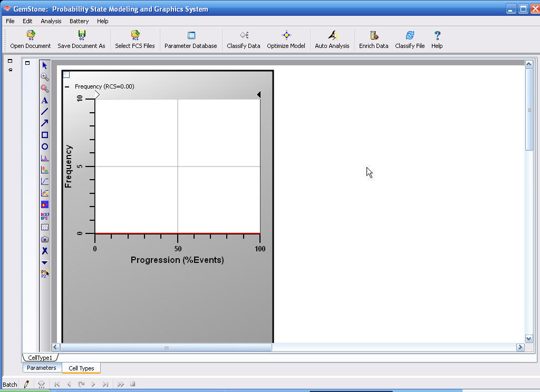Click the Frequency (RCS=0.00) plot title
The width and height of the screenshot is (540, 392).
[104, 86]
